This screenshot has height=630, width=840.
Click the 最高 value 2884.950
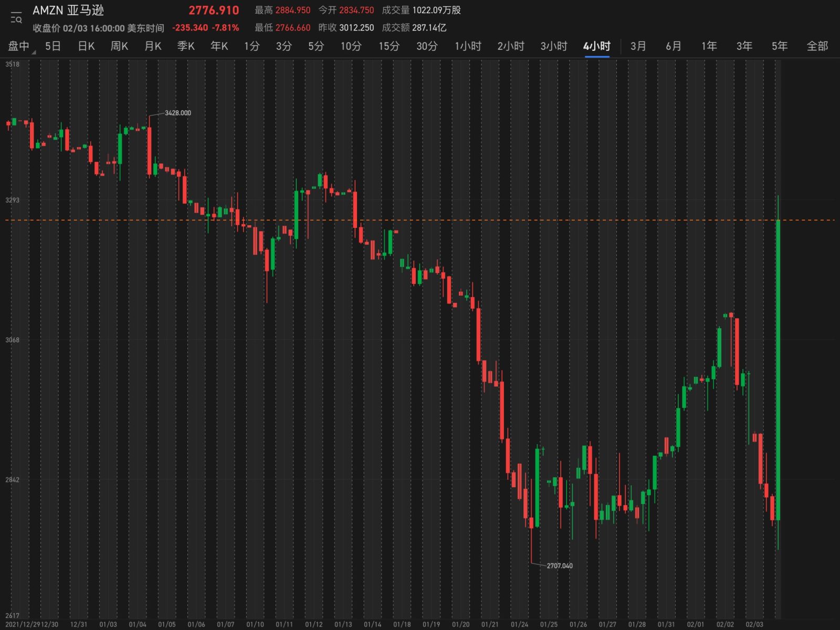point(293,10)
